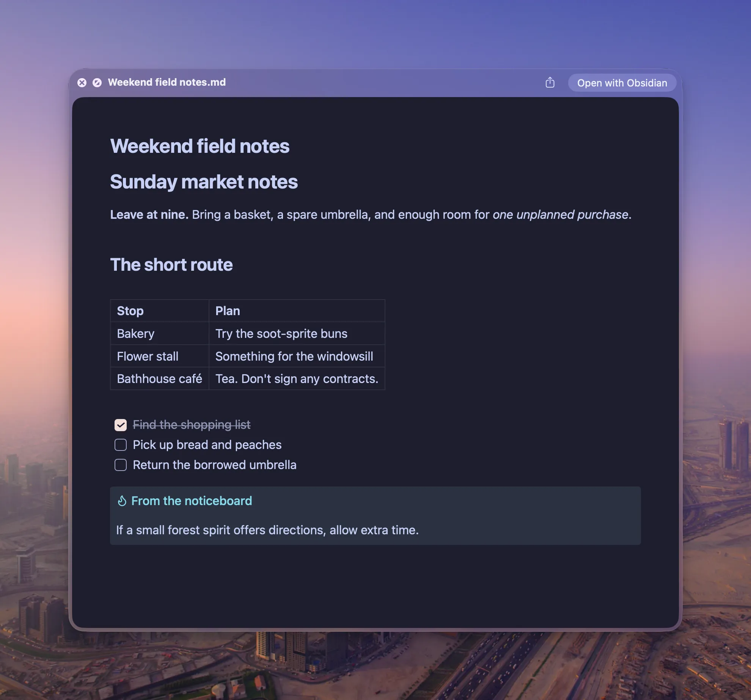Click Try the soot-sprite buns cell

click(x=297, y=334)
